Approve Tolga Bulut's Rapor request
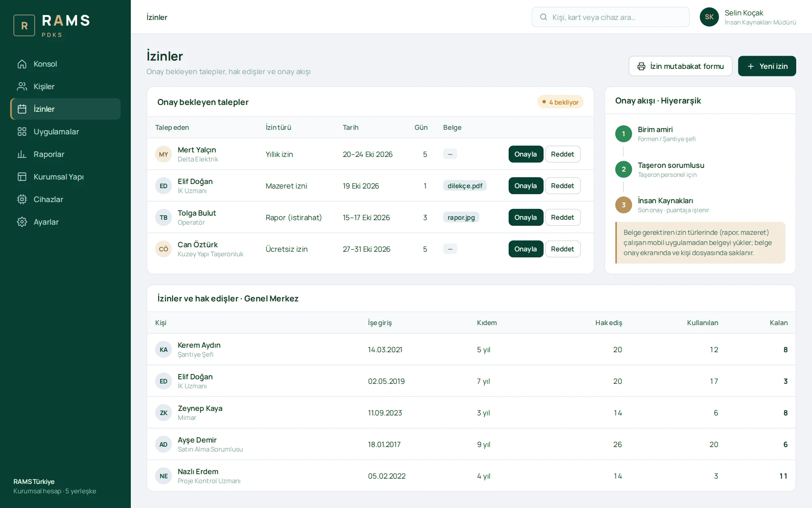The height and width of the screenshot is (508, 812). tap(526, 217)
